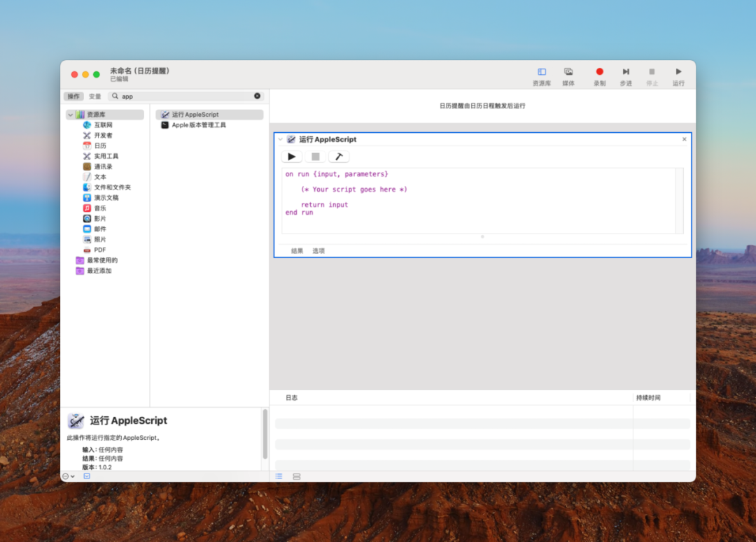This screenshot has width=756, height=542.
Task: Open the 媒体 media browser
Action: click(x=568, y=76)
